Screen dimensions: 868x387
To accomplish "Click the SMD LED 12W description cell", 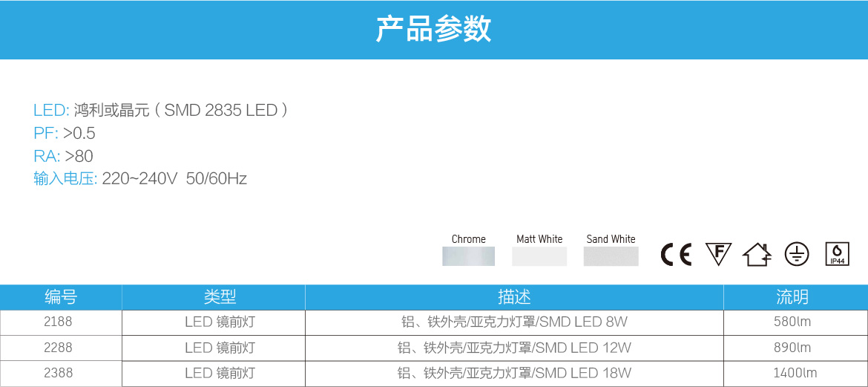I will 514,348.
